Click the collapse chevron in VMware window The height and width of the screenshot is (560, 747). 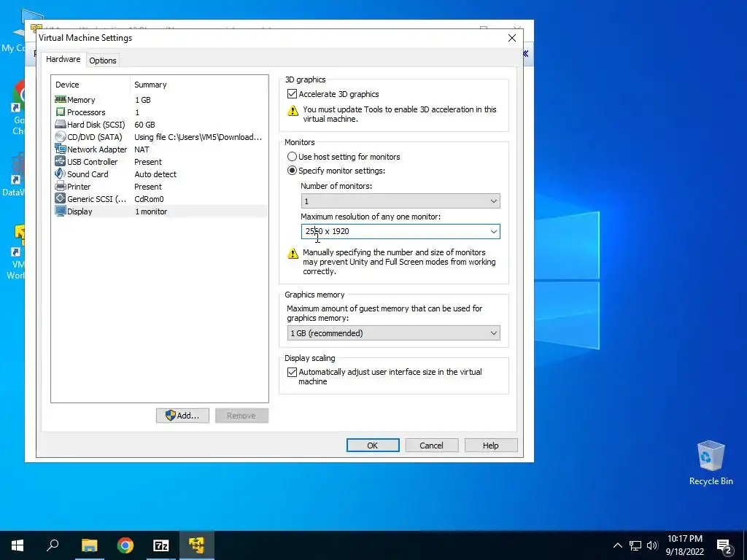[525, 53]
